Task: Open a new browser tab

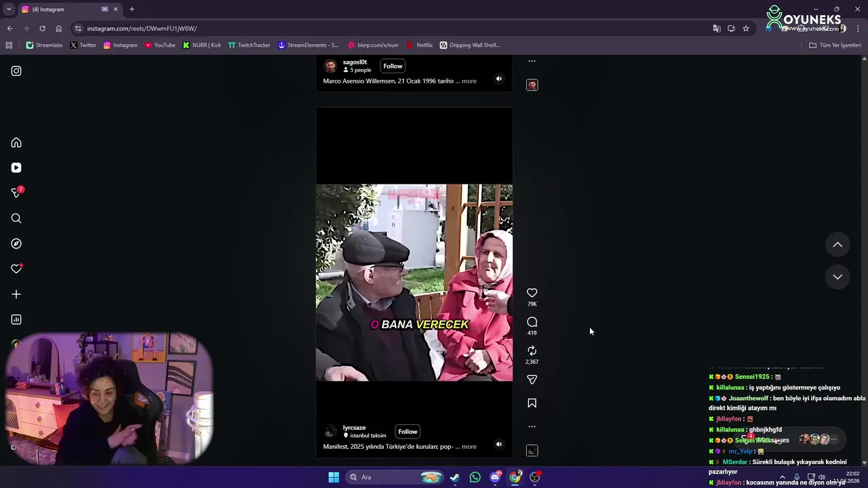Action: (x=132, y=9)
